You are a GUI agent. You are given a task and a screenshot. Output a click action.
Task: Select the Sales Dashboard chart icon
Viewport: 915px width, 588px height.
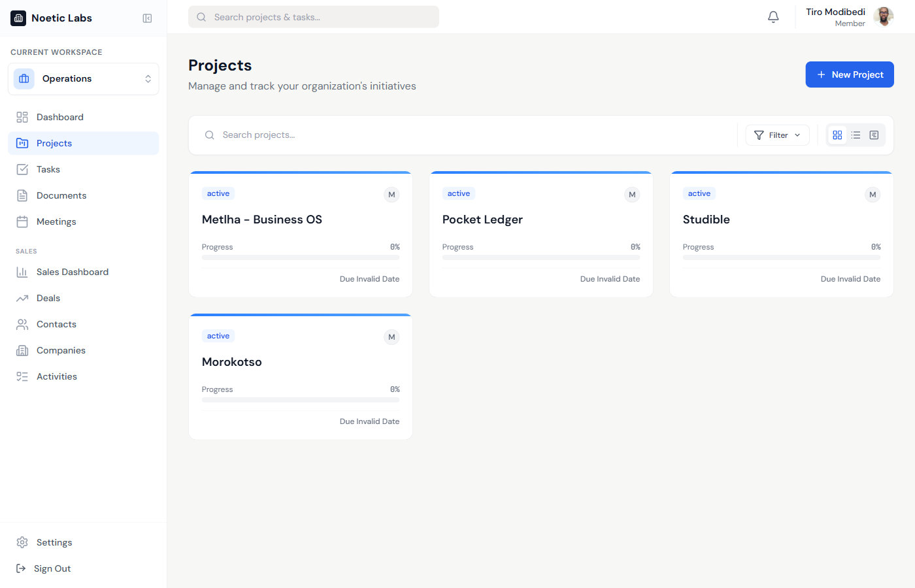[x=22, y=271]
